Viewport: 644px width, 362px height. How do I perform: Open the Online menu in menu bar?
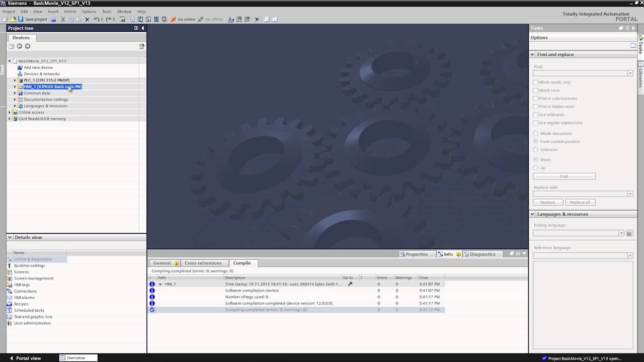(x=70, y=12)
